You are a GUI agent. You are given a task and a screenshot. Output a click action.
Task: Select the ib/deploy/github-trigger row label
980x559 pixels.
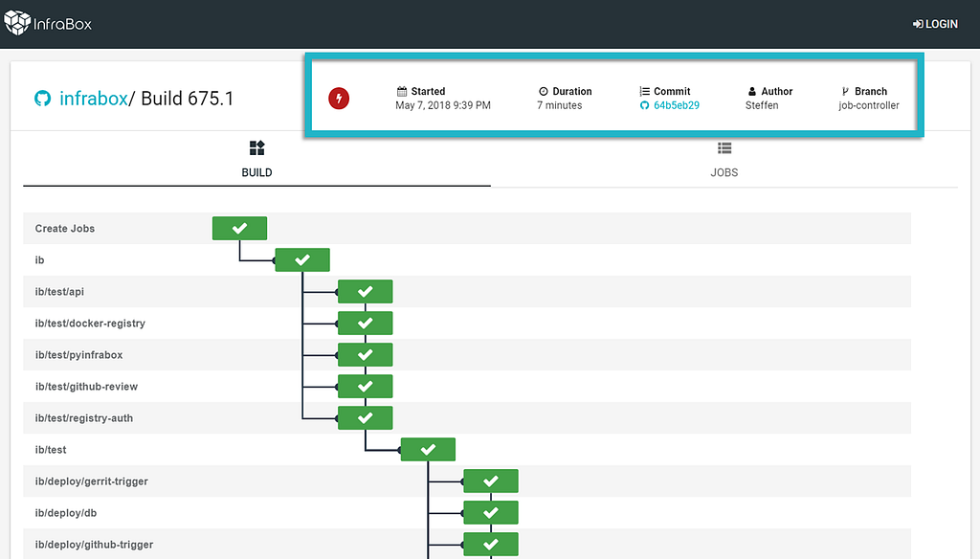point(94,544)
